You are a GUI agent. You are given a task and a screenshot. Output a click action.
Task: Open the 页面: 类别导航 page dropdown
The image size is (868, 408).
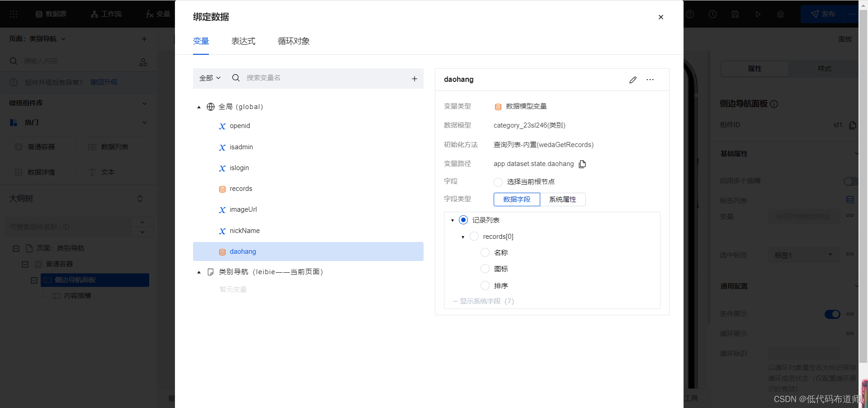(38, 39)
